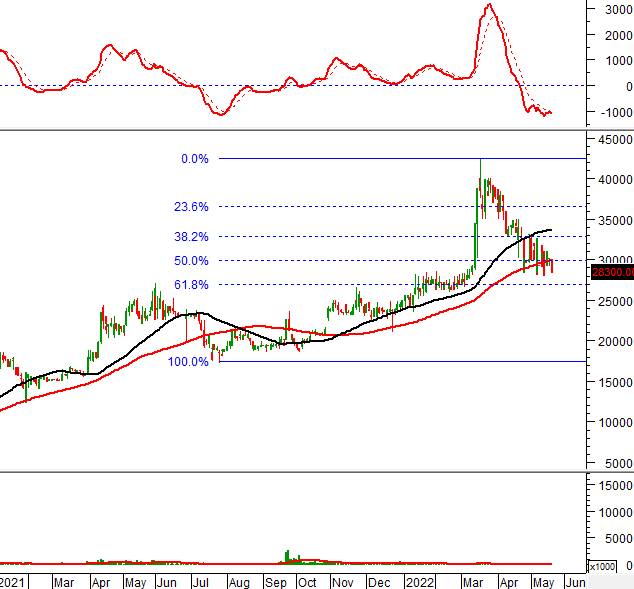Viewport: 634px width, 589px height.
Task: Select the 23.6% Fibonacci retracement label
Action: pyautogui.click(x=191, y=207)
